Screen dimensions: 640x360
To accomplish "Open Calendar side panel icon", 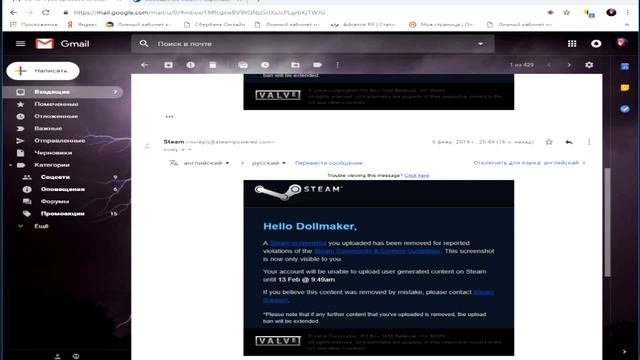I will pyautogui.click(x=624, y=66).
